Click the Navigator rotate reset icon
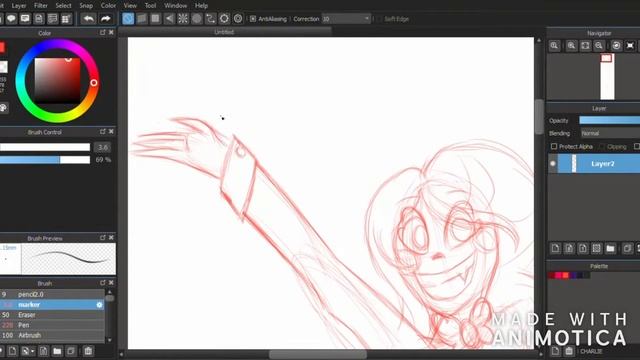Viewport: 640px width, 360px height. pos(616,46)
